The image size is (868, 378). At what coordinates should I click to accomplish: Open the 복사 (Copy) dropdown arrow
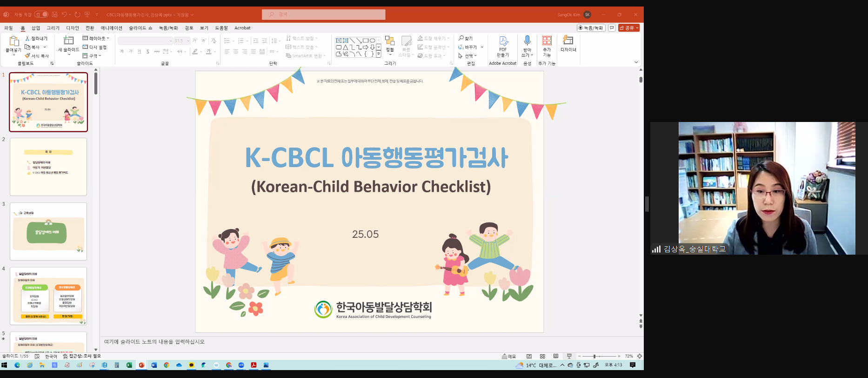pos(45,47)
